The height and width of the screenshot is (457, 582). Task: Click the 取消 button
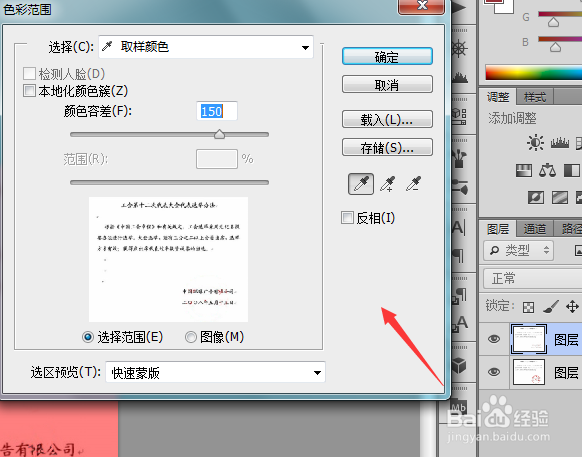(x=387, y=85)
